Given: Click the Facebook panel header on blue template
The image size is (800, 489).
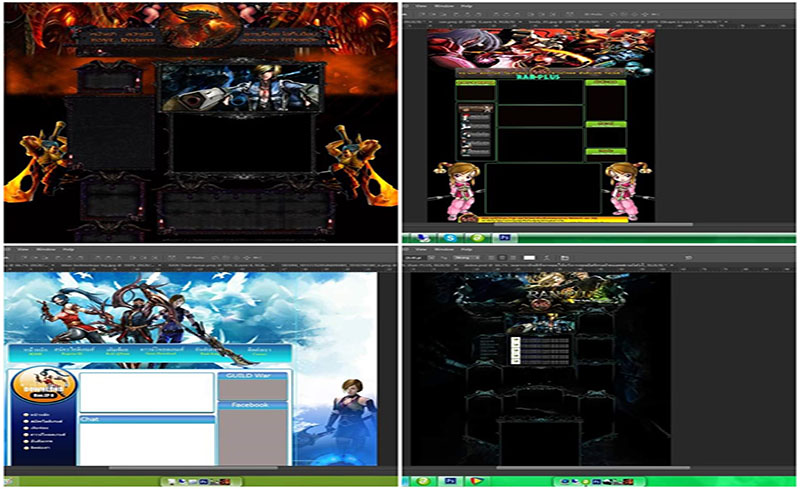Looking at the screenshot, I should coord(252,405).
